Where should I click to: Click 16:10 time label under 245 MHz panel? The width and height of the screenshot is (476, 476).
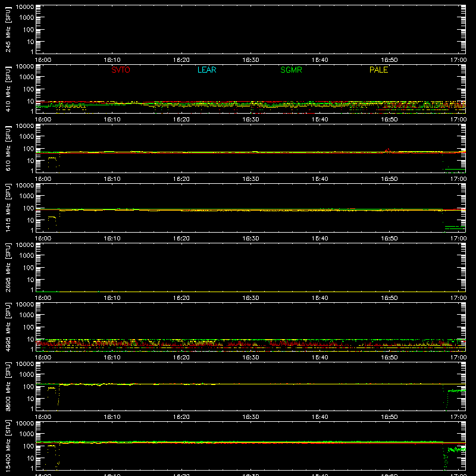pos(112,60)
